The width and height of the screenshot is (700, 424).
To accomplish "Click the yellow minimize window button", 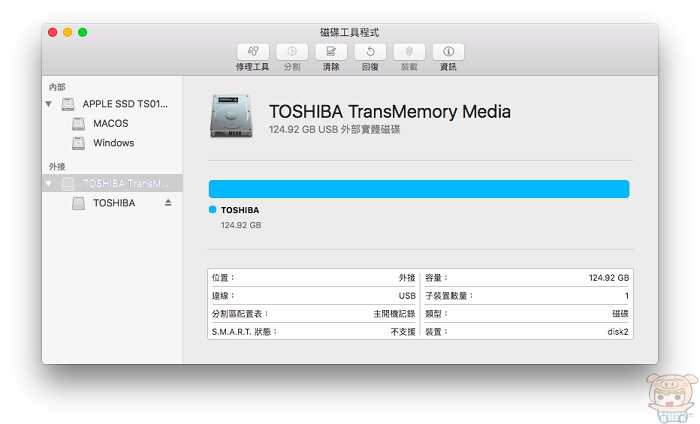I will pos(68,33).
